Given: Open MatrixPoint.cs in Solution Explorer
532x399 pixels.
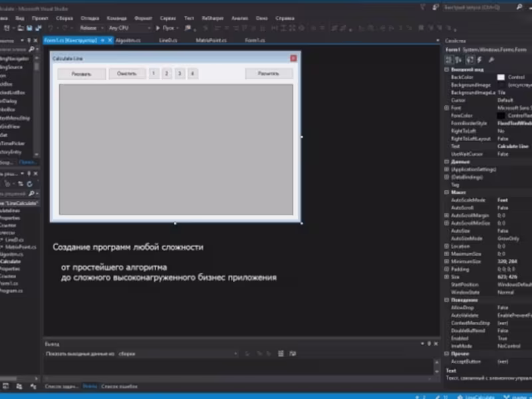Looking at the screenshot, I should tap(21, 247).
